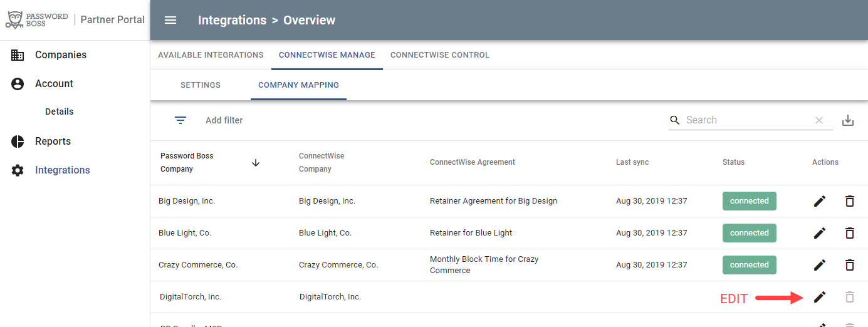This screenshot has width=868, height=327.
Task: Clear the search field with the X
Action: tap(819, 120)
